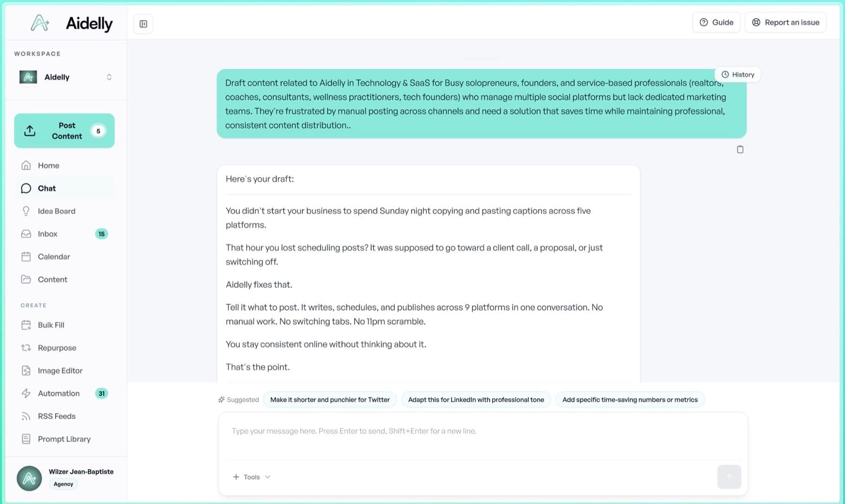Open Image Editor
Viewport: 845px width, 504px height.
click(x=64, y=371)
